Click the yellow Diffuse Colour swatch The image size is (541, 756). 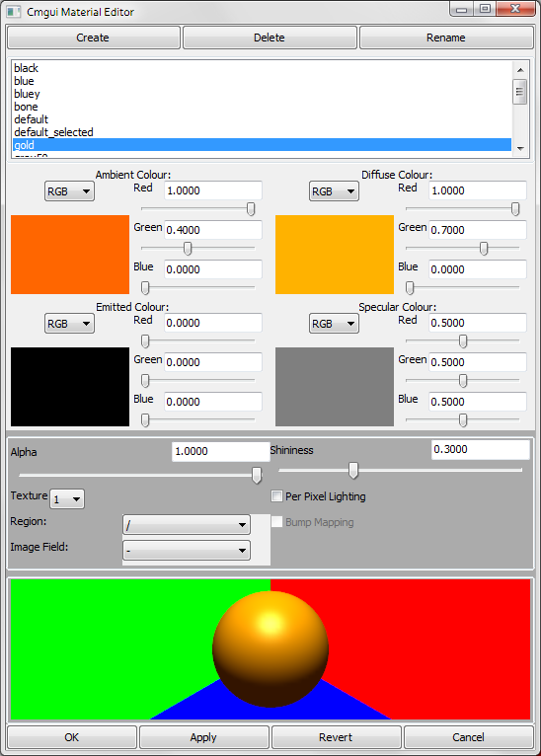pyautogui.click(x=335, y=255)
